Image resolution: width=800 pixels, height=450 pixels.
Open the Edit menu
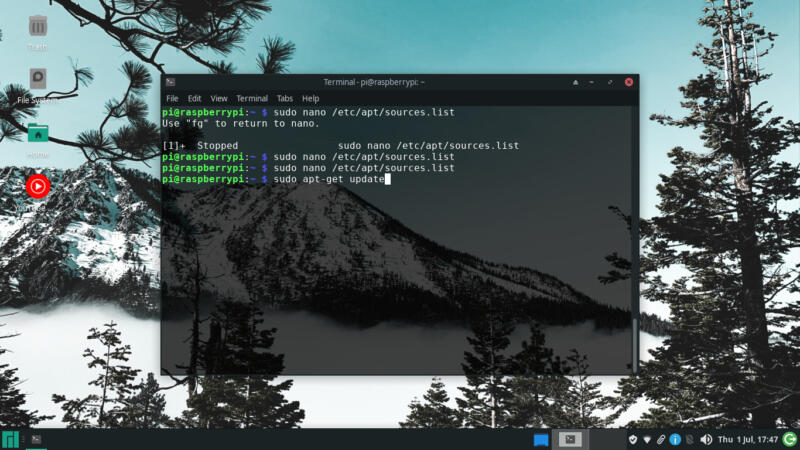tap(194, 98)
